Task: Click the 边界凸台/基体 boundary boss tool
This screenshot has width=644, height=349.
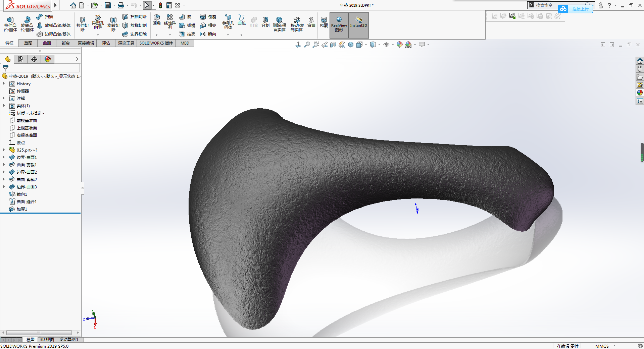Action: point(54,34)
